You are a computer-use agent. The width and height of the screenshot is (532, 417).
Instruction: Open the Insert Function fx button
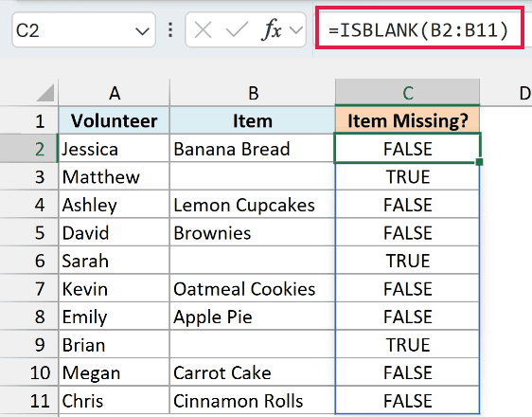pos(272,30)
